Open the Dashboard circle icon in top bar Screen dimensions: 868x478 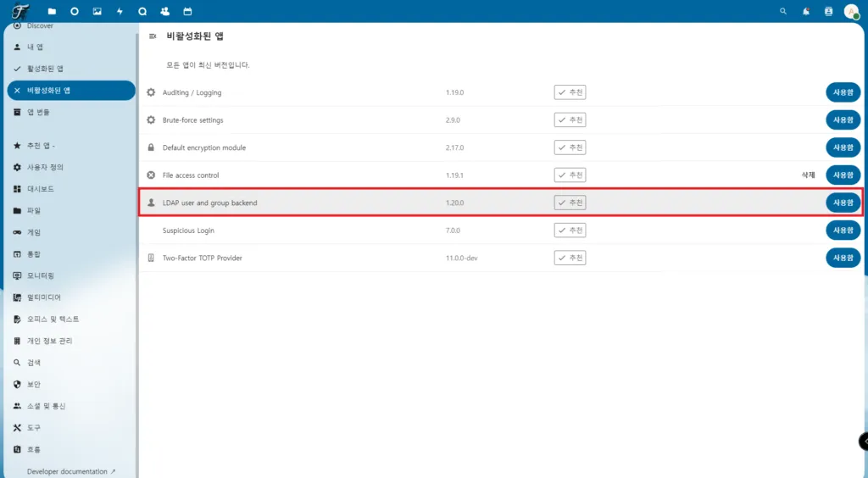coord(75,11)
